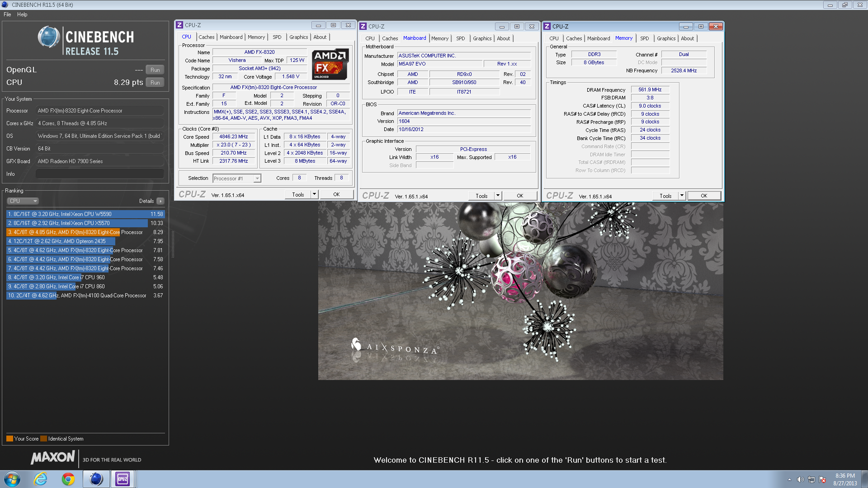868x488 pixels.
Task: Open the Help menu
Action: [x=22, y=14]
